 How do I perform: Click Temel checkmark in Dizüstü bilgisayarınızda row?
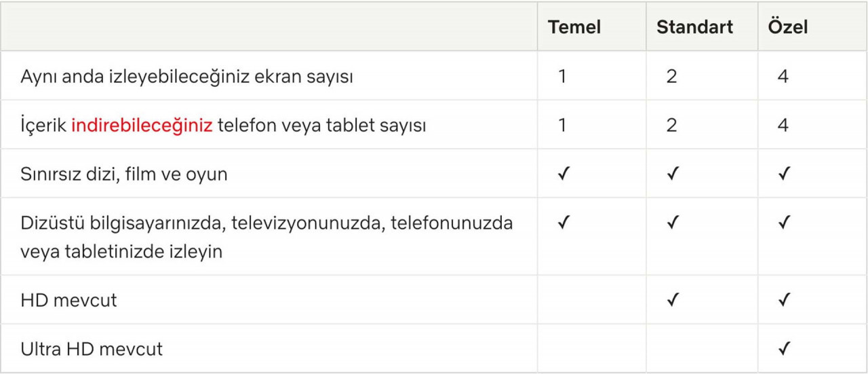[x=562, y=222]
